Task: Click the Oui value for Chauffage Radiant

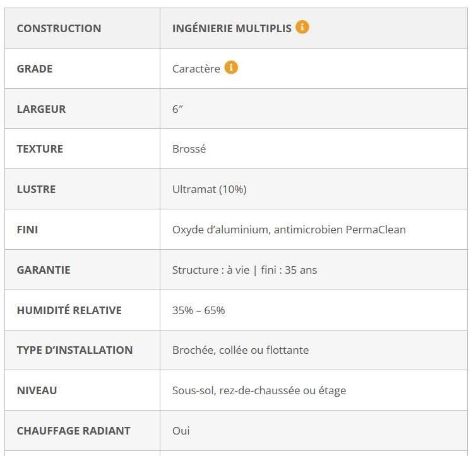Action: [x=181, y=431]
